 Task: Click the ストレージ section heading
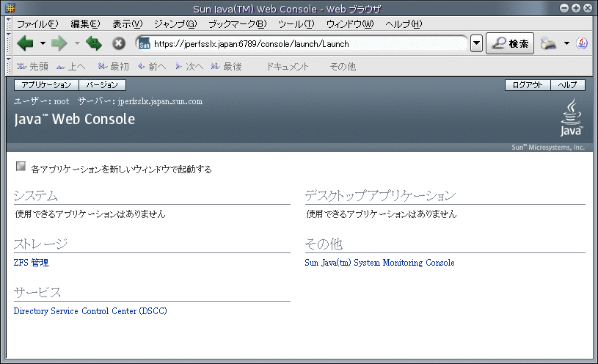pos(40,244)
